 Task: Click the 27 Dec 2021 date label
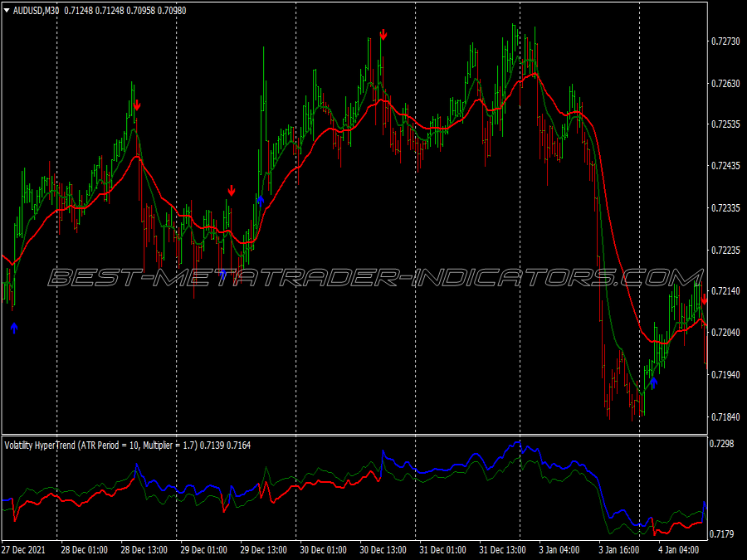(x=23, y=550)
